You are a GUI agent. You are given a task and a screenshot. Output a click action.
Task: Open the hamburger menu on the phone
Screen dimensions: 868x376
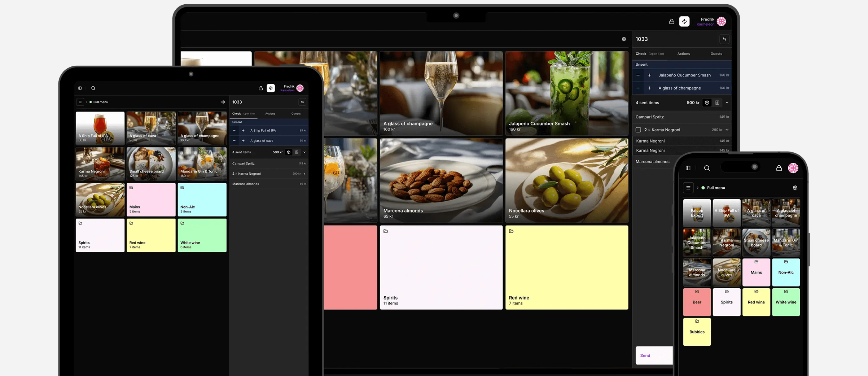pos(688,188)
